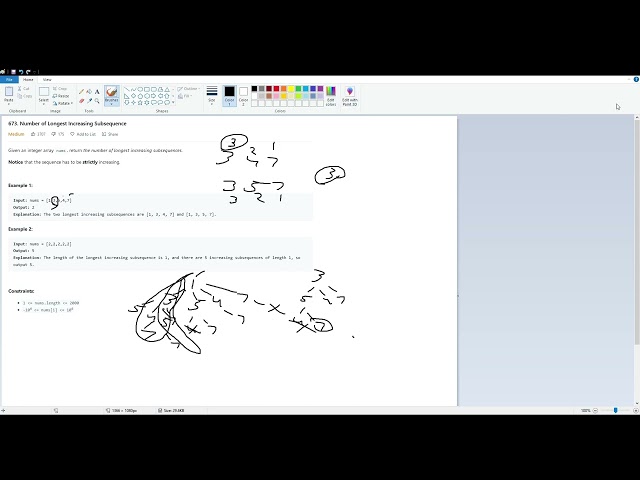Click the image dimensions readout in status bar

(x=122, y=410)
